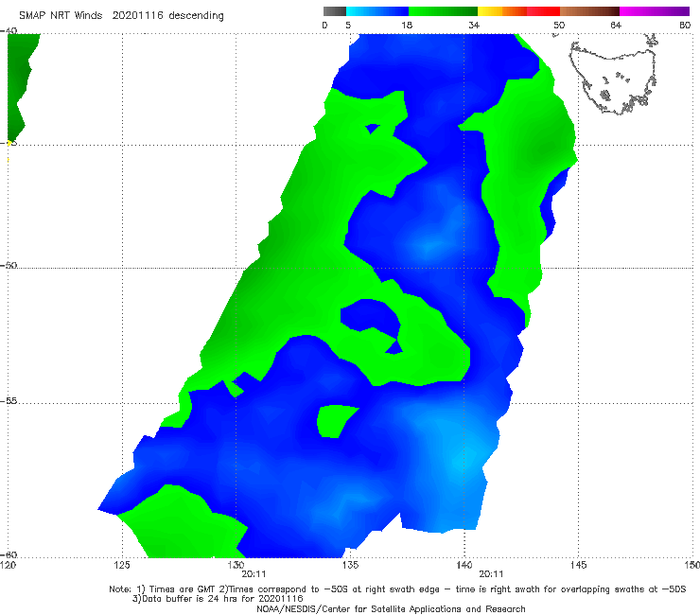Viewport: 700px width, 615px height.
Task: Click the 20:11 time under longitude 130
Action: tap(254, 574)
